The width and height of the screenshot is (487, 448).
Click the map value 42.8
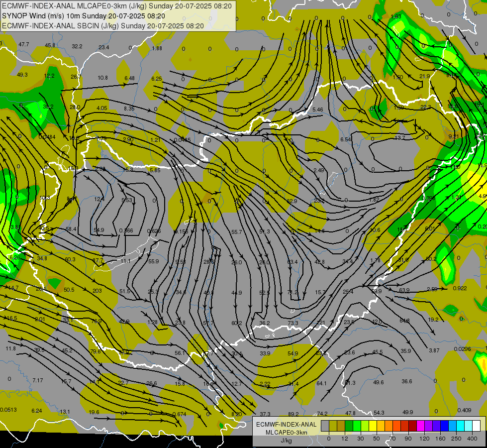tap(319, 262)
